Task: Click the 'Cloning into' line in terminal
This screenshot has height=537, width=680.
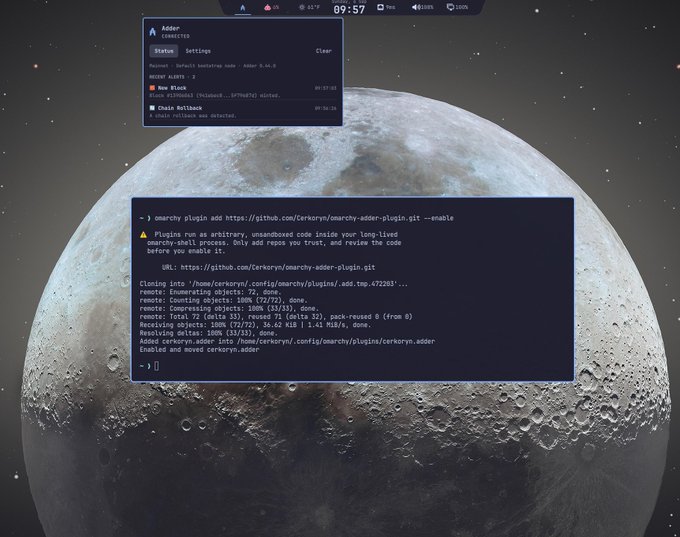Action: click(274, 284)
